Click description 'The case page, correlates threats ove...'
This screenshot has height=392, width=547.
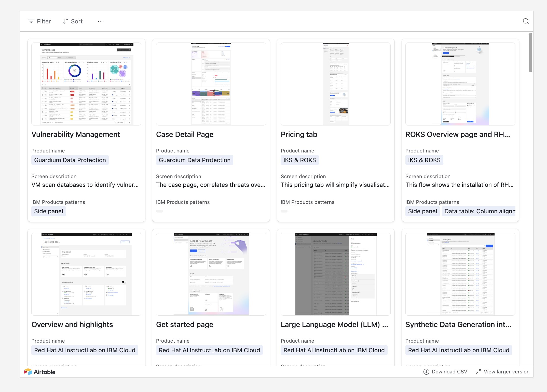[211, 185]
